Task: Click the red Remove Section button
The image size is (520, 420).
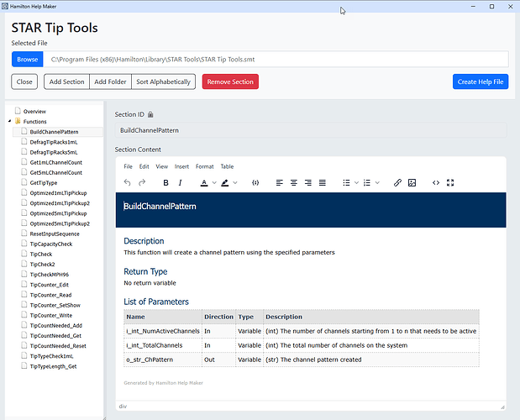Action: click(x=230, y=81)
